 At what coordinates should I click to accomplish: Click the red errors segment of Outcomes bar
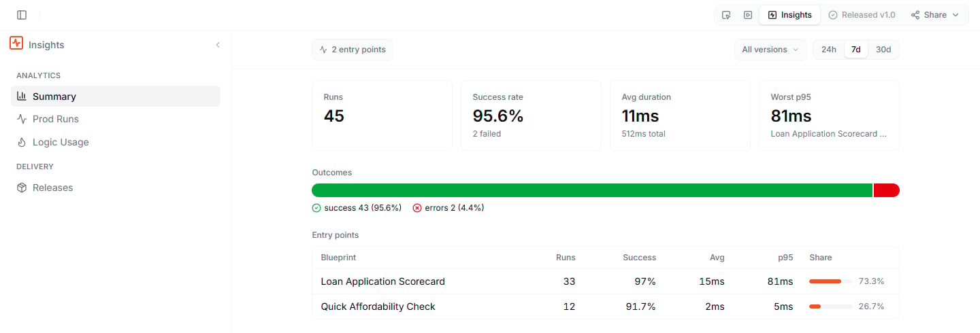(887, 190)
